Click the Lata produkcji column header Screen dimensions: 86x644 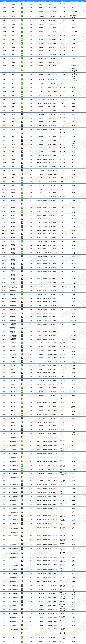pyautogui.click(x=42, y=1)
